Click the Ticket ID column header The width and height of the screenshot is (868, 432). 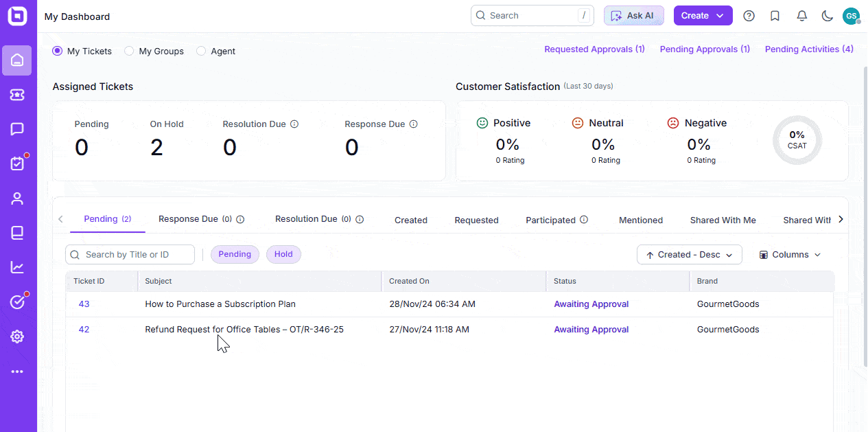tap(102, 281)
